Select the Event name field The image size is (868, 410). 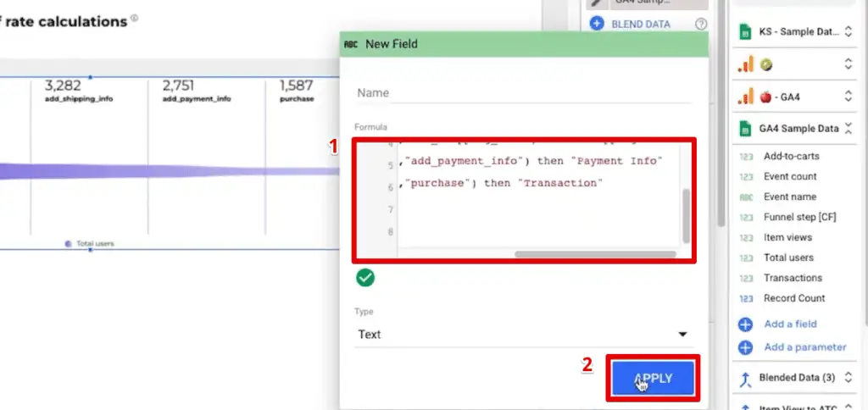(790, 197)
